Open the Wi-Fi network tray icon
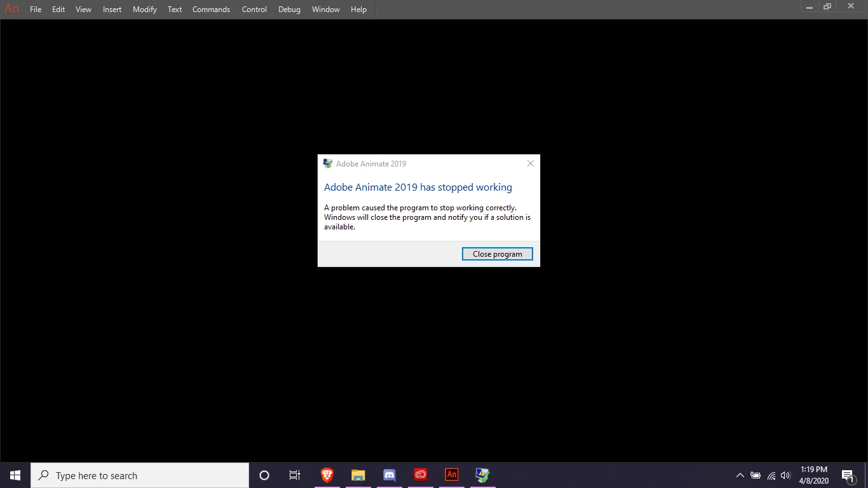This screenshot has width=868, height=488. pyautogui.click(x=771, y=475)
